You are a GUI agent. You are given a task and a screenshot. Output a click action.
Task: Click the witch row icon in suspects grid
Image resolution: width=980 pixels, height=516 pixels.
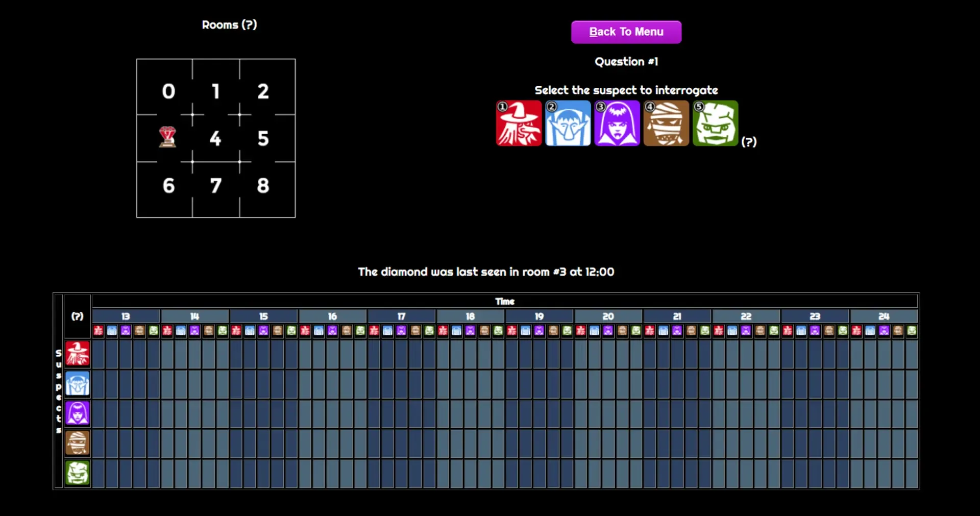click(x=78, y=354)
